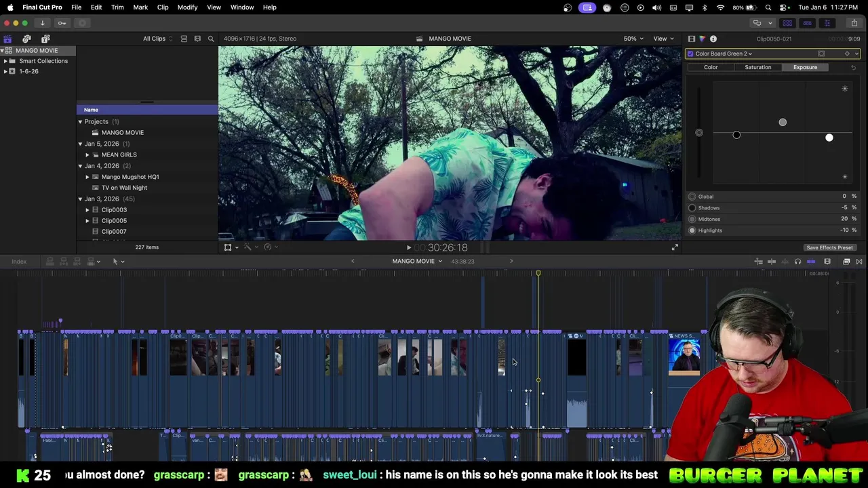Show the Titles and Generators sidebar
The image size is (868, 488).
[x=45, y=39]
